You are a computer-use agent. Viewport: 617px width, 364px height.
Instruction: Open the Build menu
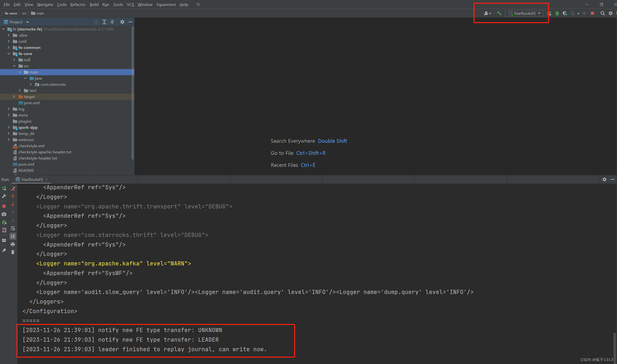tap(94, 4)
